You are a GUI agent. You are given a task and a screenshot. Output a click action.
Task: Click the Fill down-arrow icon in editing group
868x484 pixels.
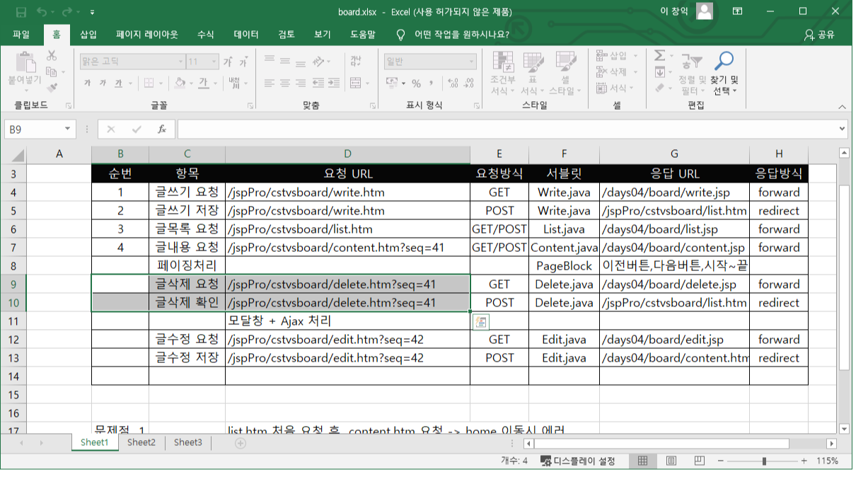coord(659,72)
